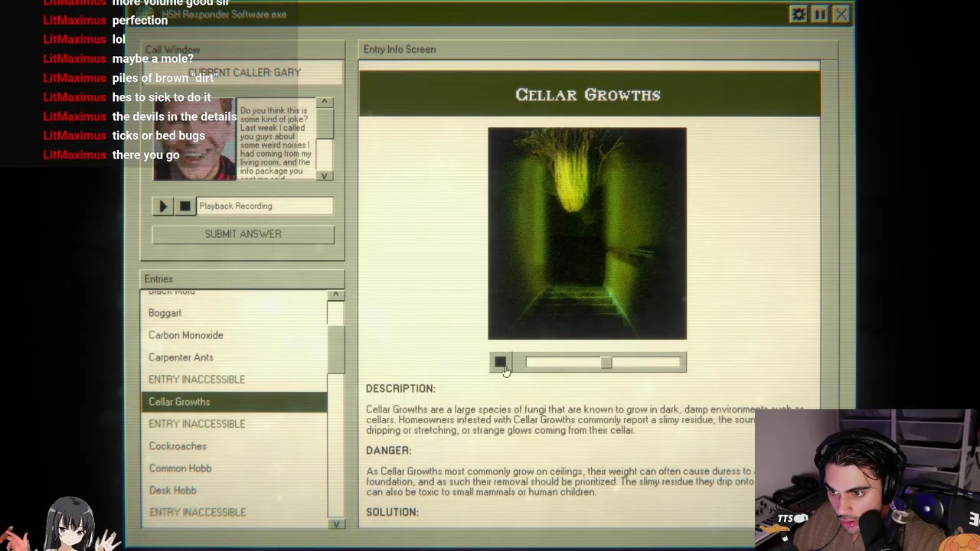Viewport: 980px width, 551px height.
Task: Select the Carbon Monoxide entry
Action: coord(234,335)
